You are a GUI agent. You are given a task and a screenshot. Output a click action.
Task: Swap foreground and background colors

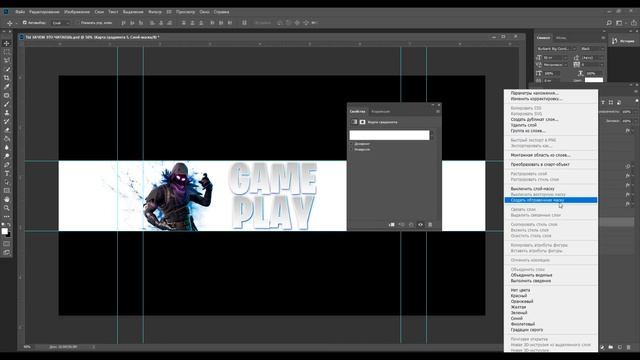coord(9,224)
